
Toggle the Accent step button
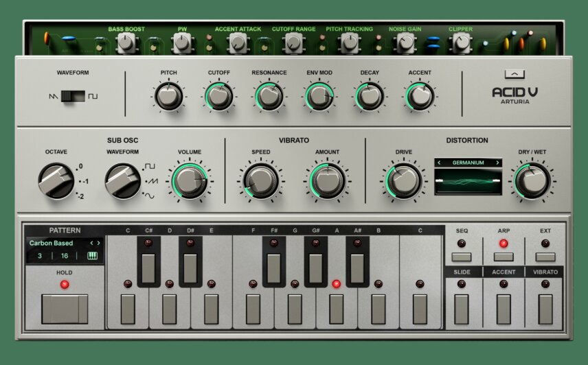coord(504,309)
